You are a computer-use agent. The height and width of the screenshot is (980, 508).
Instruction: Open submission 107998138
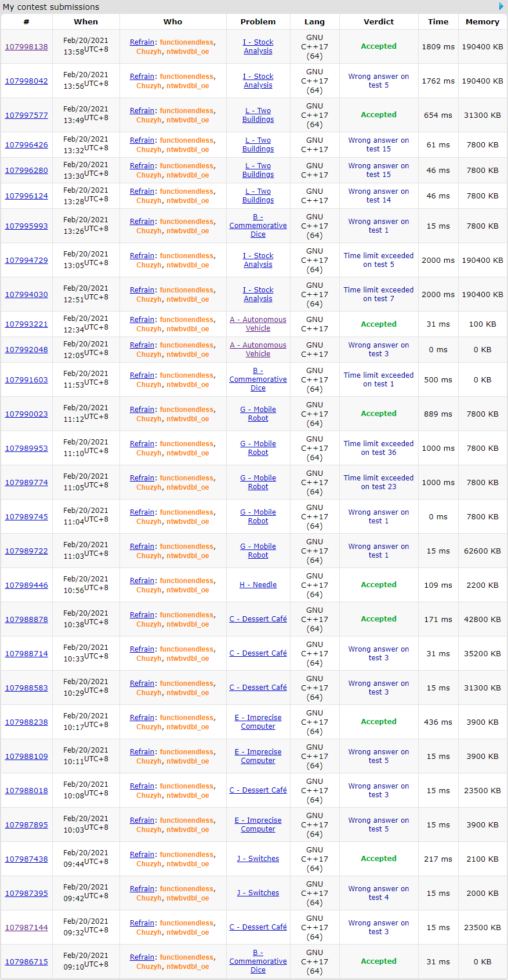(27, 47)
